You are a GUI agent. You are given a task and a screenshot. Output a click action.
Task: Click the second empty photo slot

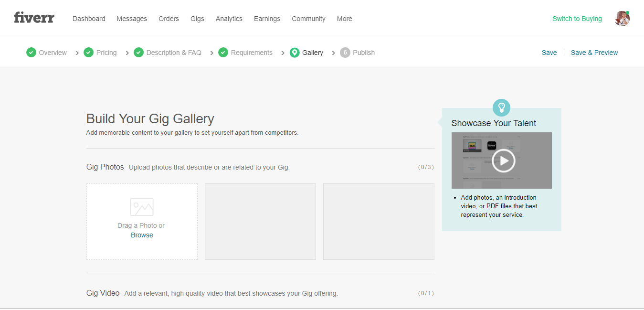click(x=260, y=222)
